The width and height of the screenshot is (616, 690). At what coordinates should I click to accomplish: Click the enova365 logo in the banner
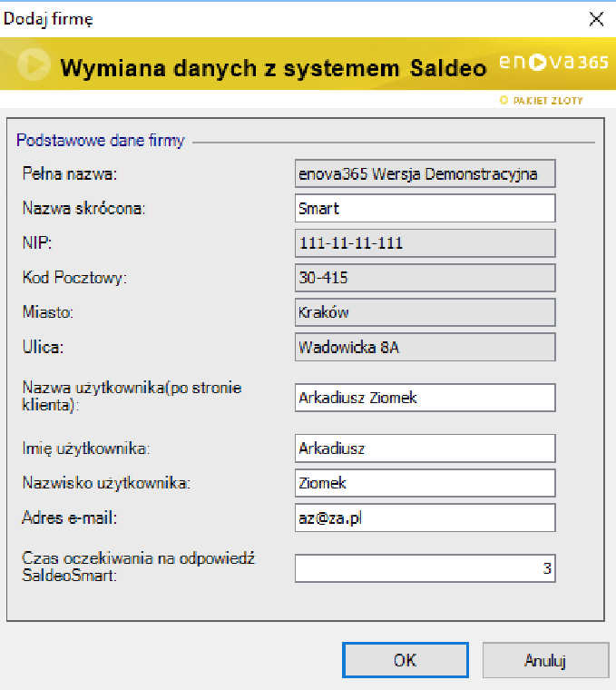tap(553, 64)
